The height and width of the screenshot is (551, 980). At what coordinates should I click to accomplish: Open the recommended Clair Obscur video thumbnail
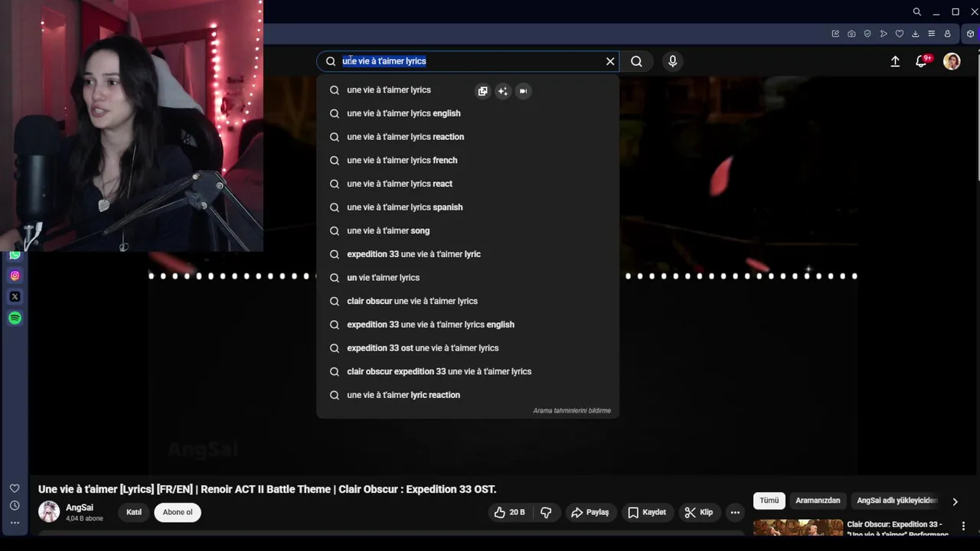(x=798, y=528)
